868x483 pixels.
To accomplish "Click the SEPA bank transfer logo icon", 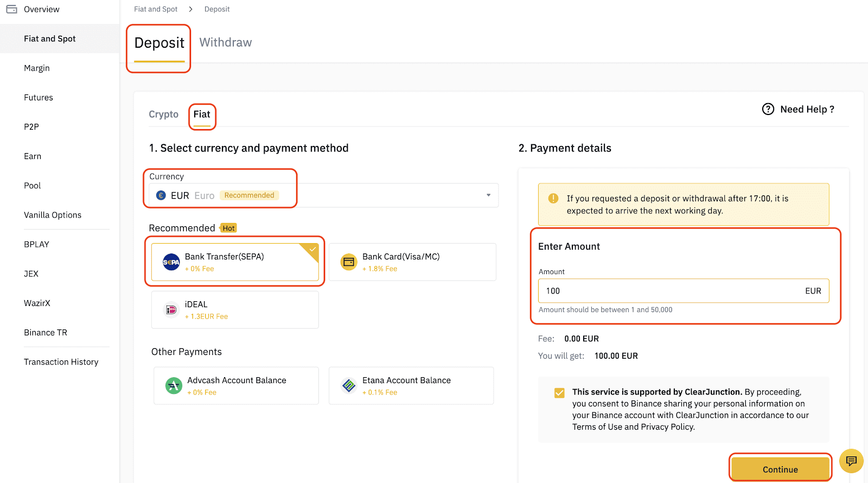I will 171,262.
